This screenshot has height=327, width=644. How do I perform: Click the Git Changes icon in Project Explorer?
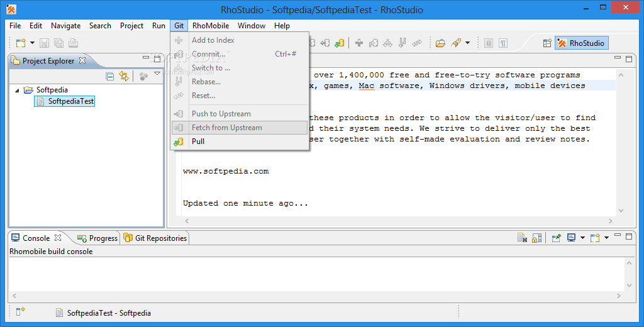(x=143, y=76)
